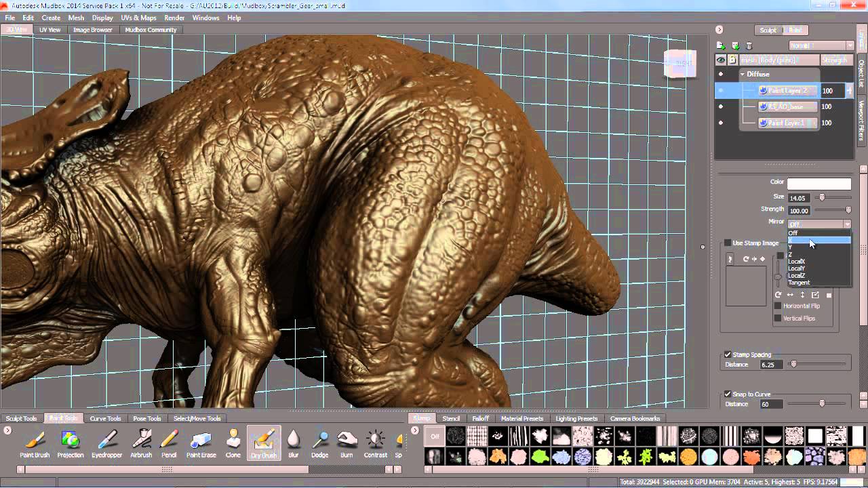Select the Pencil tool

[169, 443]
